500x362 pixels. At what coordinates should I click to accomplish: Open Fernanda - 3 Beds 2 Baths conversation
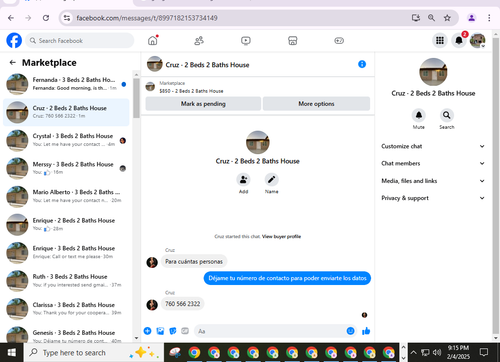66,84
